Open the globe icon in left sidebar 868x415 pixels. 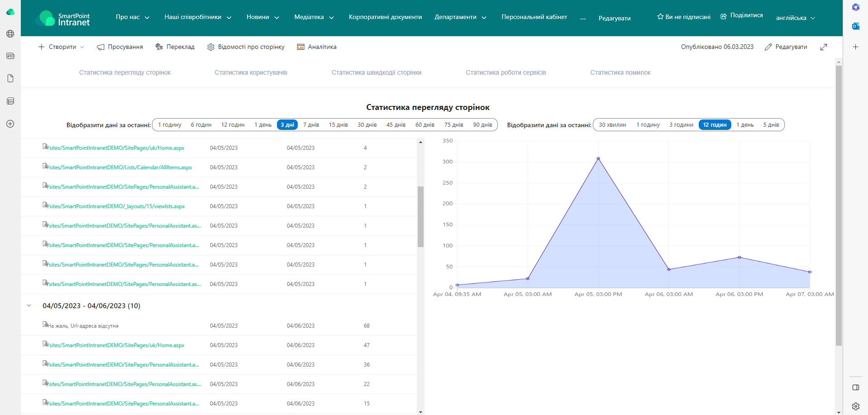click(10, 34)
